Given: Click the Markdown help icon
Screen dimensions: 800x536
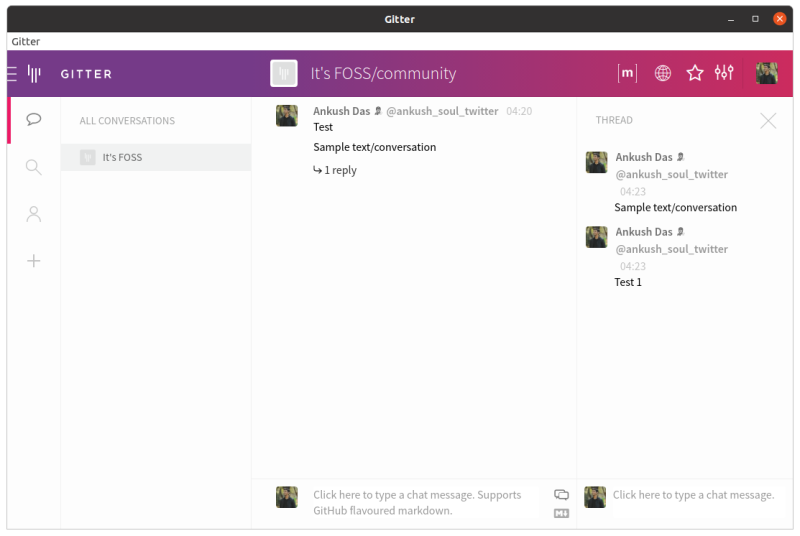Looking at the screenshot, I should pyautogui.click(x=561, y=513).
